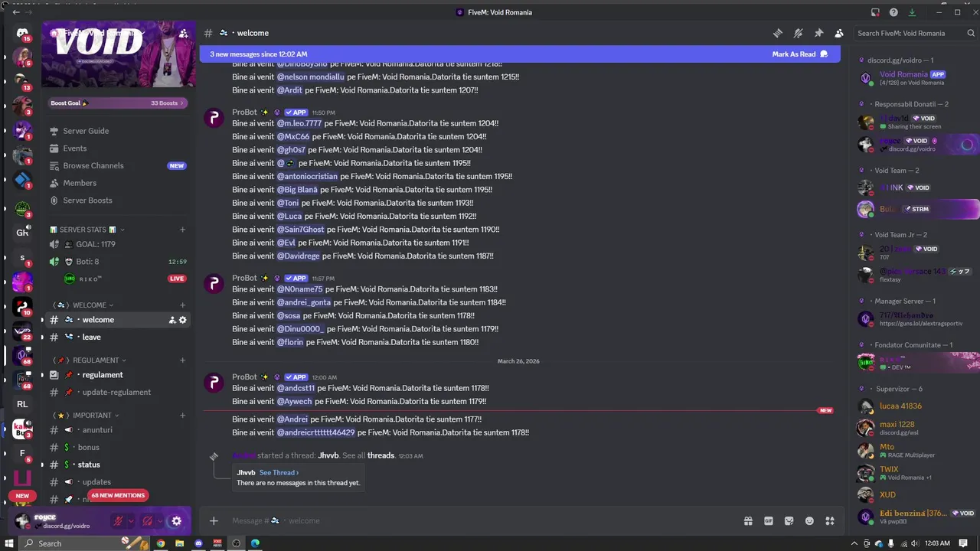Open User Settings gear icon
Viewport: 980px width, 551px height.
(176, 521)
